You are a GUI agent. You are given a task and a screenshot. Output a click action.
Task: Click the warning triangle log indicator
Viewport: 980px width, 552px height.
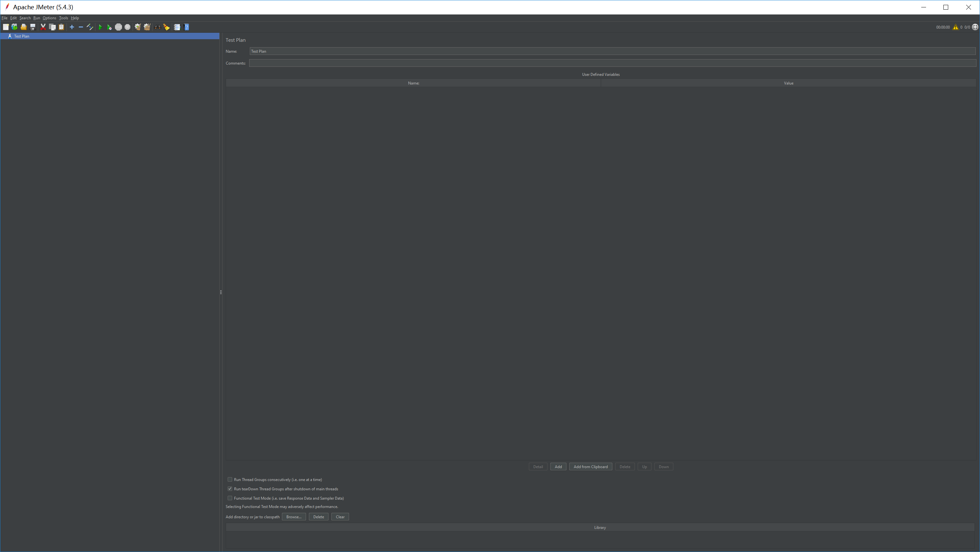(x=955, y=27)
